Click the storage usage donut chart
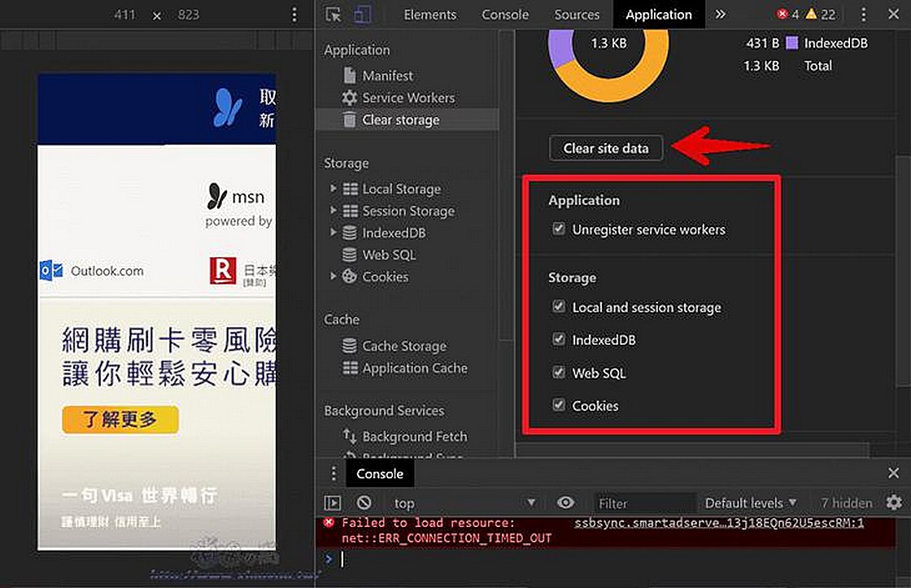 point(608,64)
